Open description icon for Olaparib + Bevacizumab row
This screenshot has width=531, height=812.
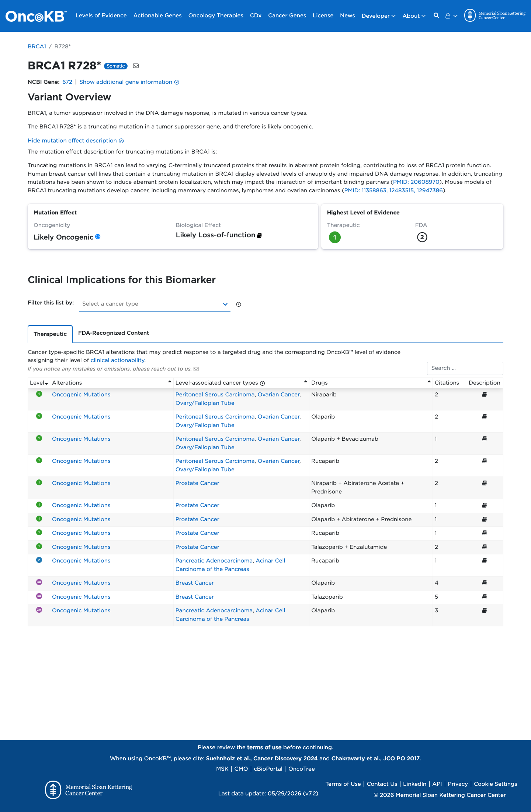(x=485, y=439)
